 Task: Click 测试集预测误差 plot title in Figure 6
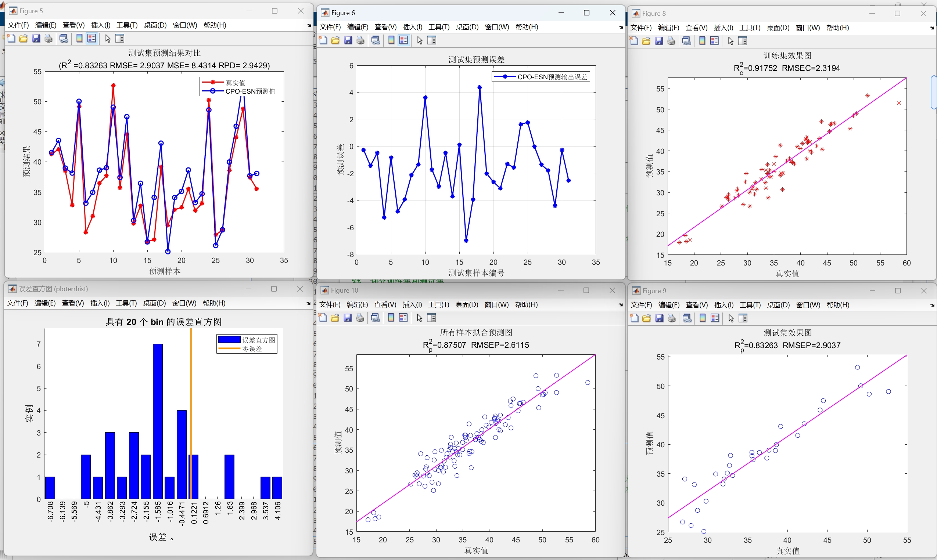(x=476, y=59)
